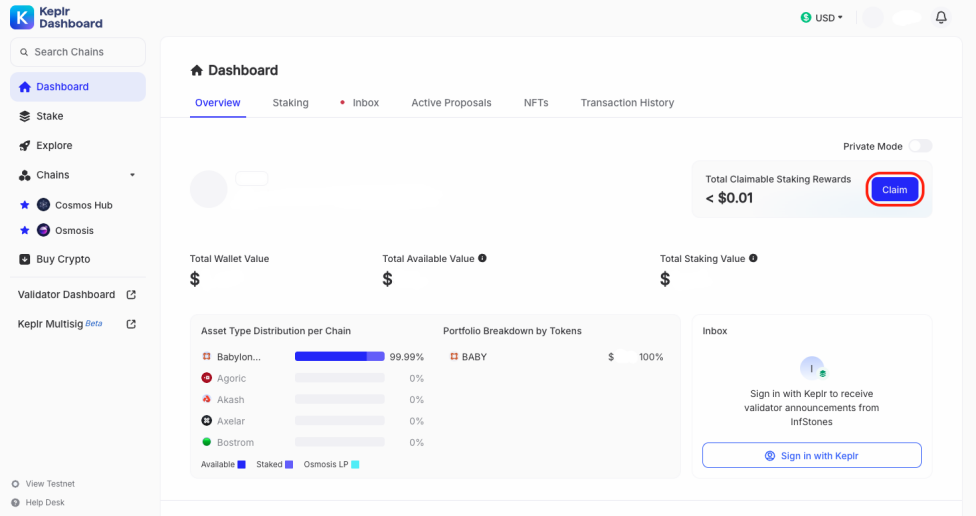This screenshot has width=976, height=516.
Task: Click the Buy Crypto wallet icon
Action: 24,259
